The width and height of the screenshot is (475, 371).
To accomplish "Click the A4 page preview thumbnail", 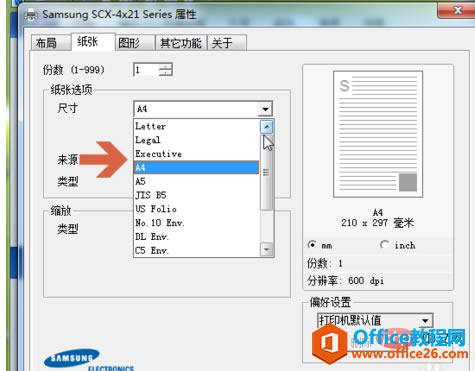I will [378, 134].
